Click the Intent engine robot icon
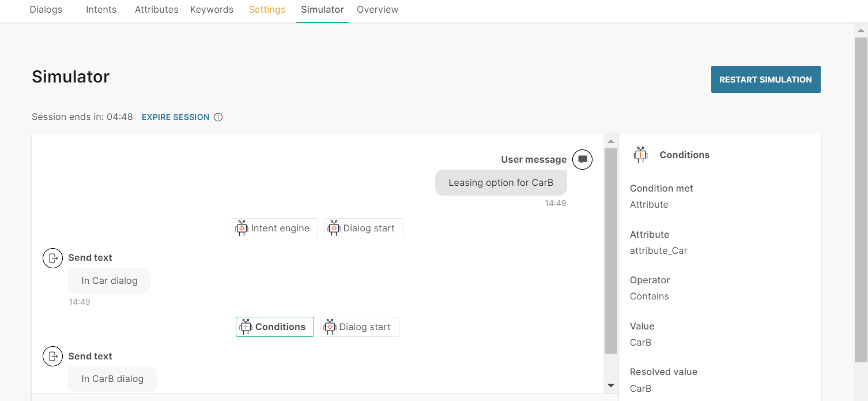The height and width of the screenshot is (401, 868). pyautogui.click(x=242, y=228)
